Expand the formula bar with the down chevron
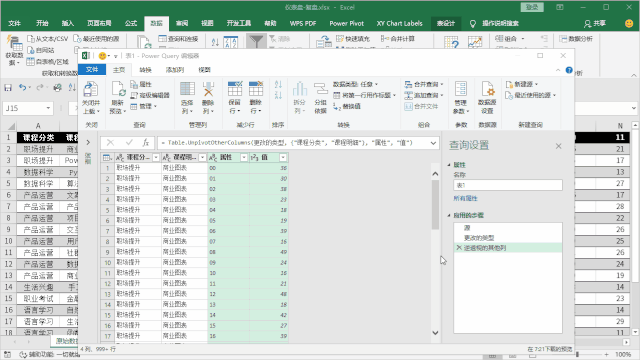640x360 pixels. point(433,143)
